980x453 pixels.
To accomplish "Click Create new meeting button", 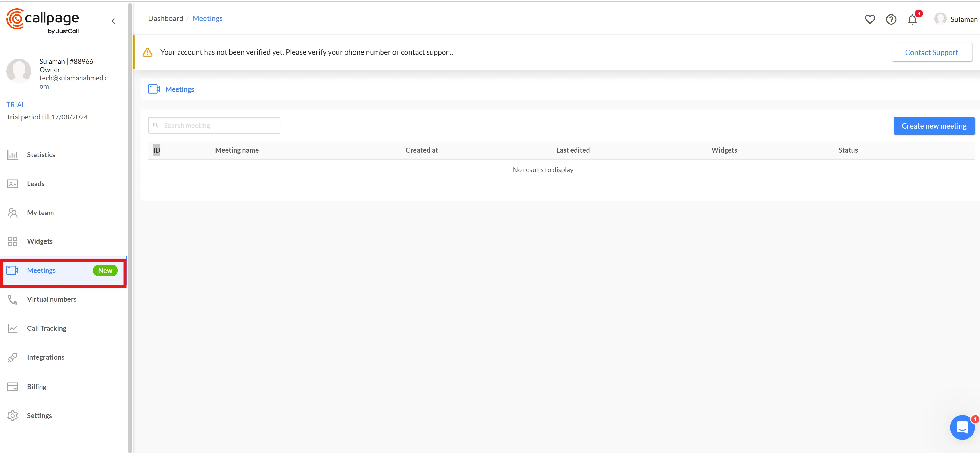I will click(933, 126).
